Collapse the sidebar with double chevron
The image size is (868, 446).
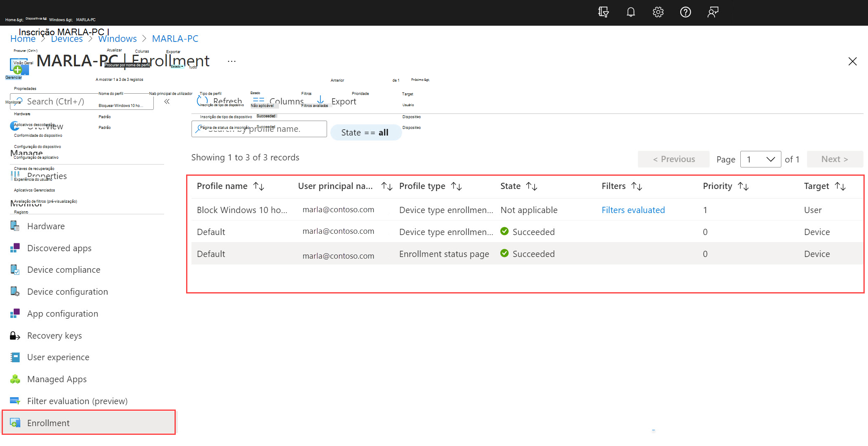click(167, 102)
